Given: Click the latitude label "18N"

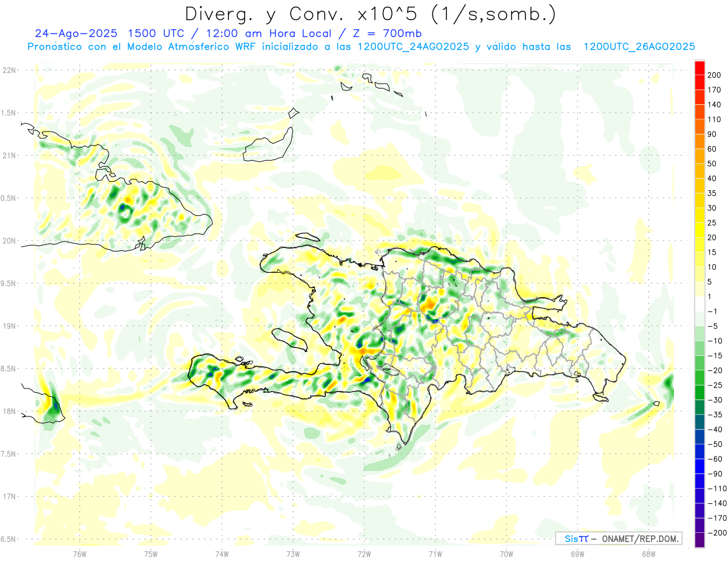Looking at the screenshot, I should pos(9,412).
